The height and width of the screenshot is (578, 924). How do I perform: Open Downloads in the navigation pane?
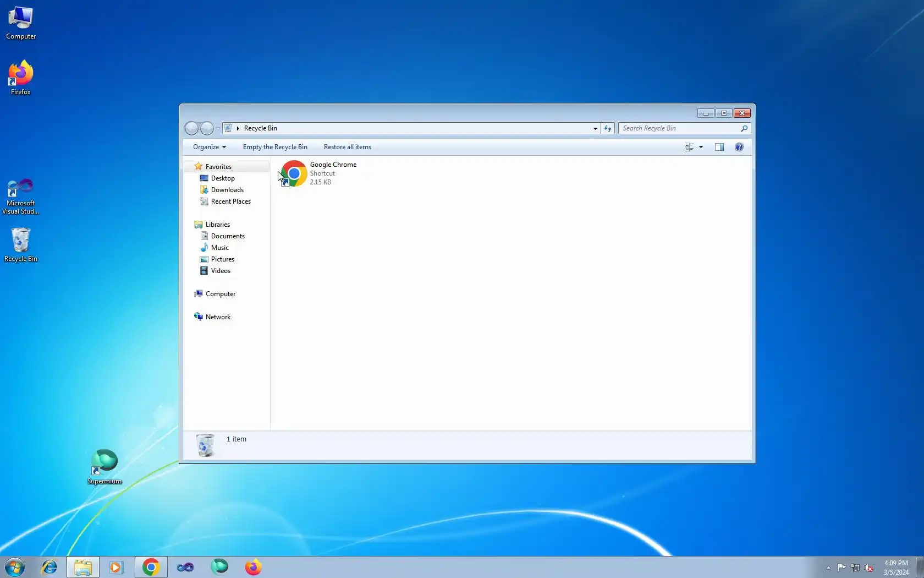[227, 189]
